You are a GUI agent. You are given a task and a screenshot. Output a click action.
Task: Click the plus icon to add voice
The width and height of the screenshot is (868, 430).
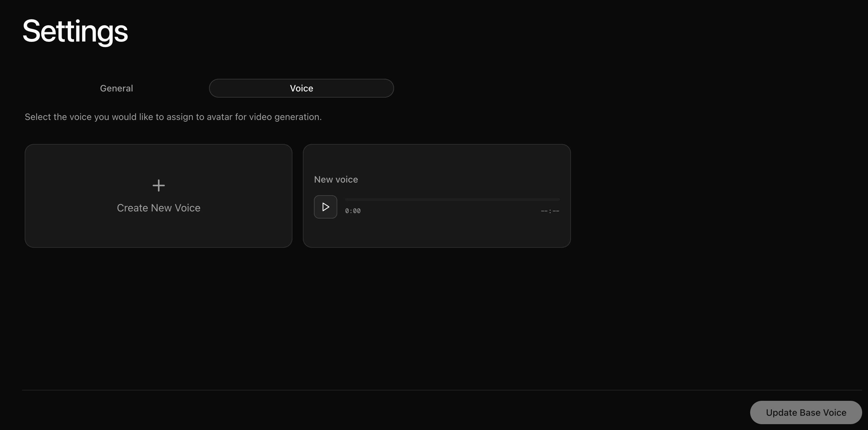(159, 185)
